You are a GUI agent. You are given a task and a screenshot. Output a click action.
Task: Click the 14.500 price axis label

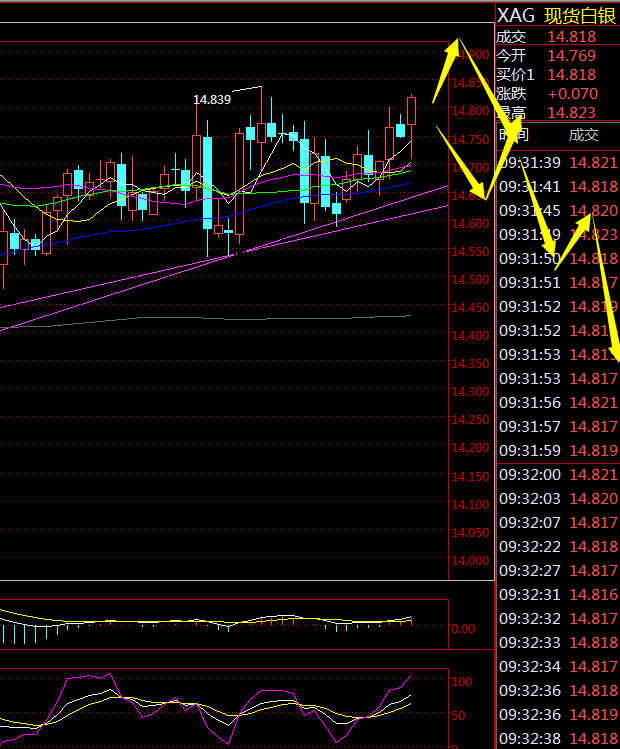[x=470, y=279]
